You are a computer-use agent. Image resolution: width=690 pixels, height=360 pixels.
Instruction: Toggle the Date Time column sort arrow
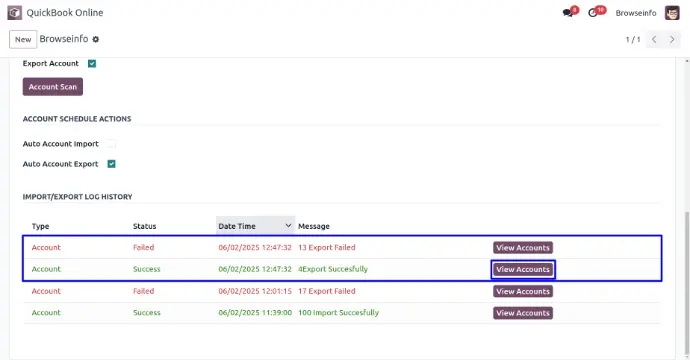[x=288, y=225]
